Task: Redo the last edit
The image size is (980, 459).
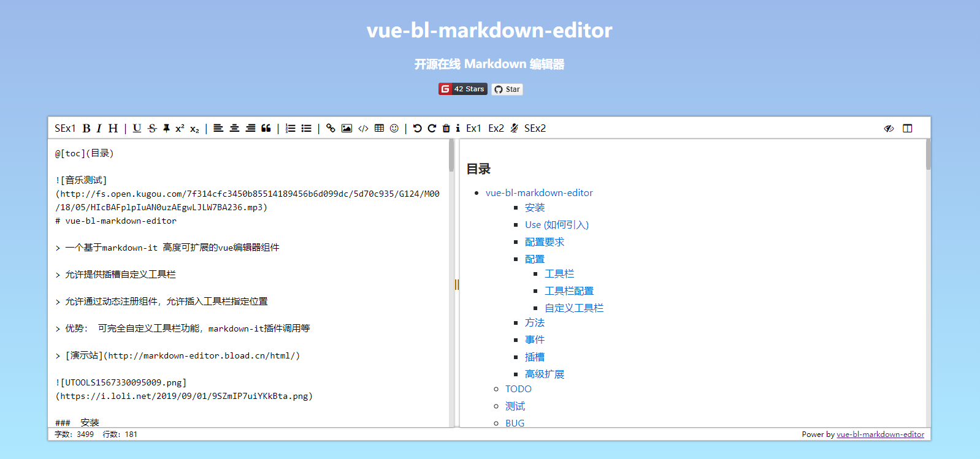Action: 432,128
